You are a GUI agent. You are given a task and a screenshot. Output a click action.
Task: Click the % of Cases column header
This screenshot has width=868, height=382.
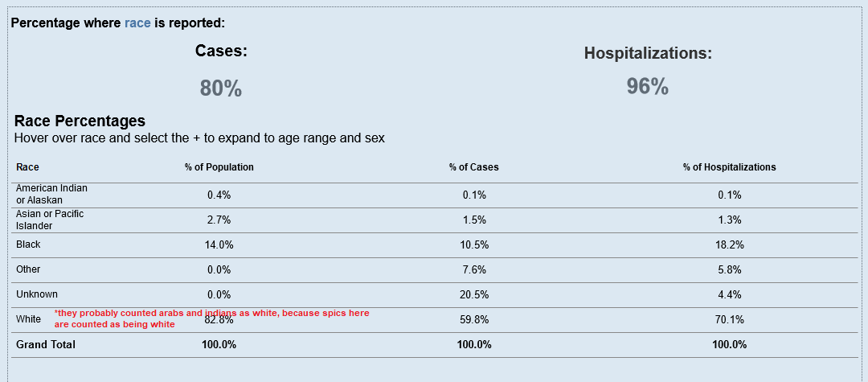click(474, 167)
